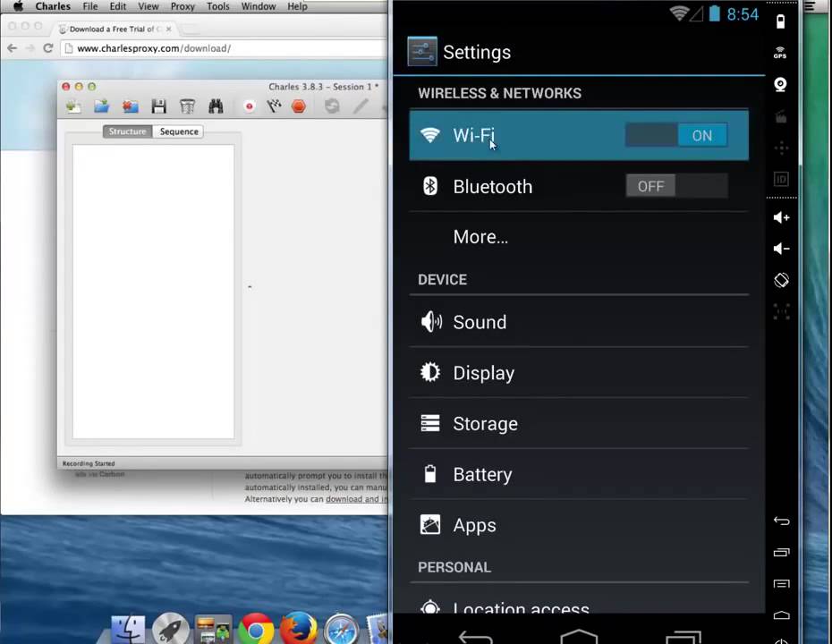832x644 pixels.
Task: Click the Recent Apps icon in the emulator sidebar
Action: [781, 552]
